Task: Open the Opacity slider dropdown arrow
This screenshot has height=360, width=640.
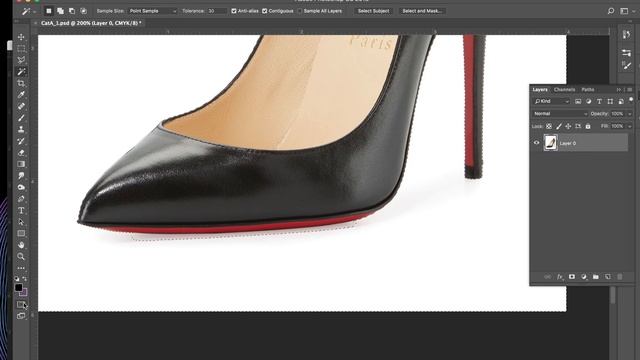Action: pos(629,114)
